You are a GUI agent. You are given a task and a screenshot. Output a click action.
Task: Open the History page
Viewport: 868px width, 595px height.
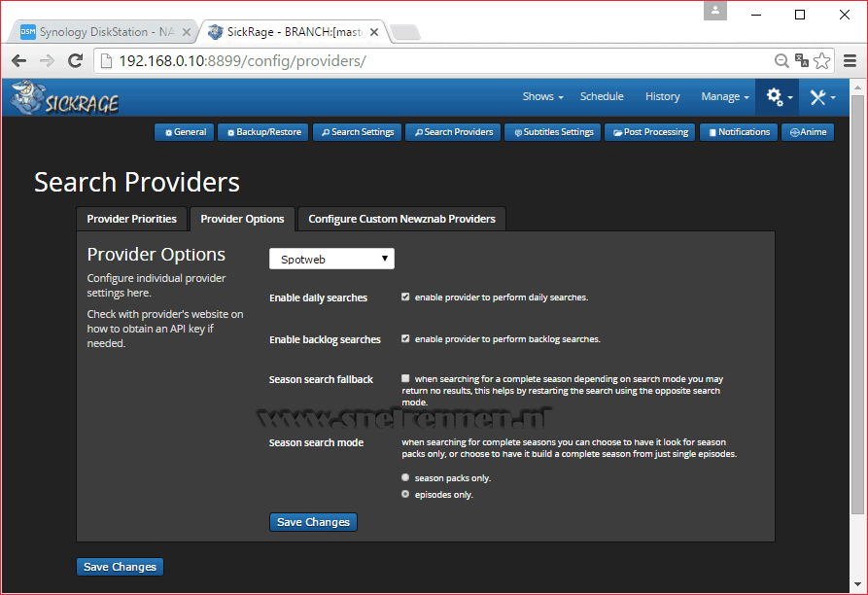[662, 96]
